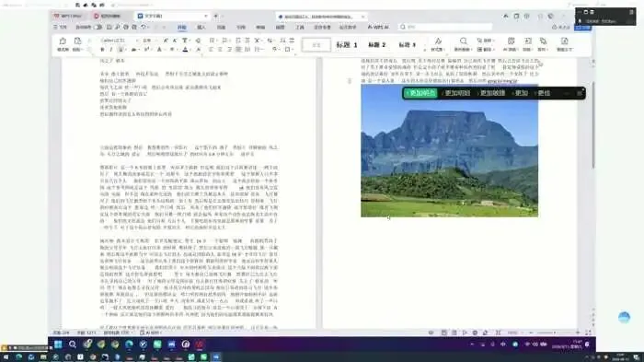Click the vertical scrollbar of the document
This screenshot has height=362, width=644.
point(593,124)
